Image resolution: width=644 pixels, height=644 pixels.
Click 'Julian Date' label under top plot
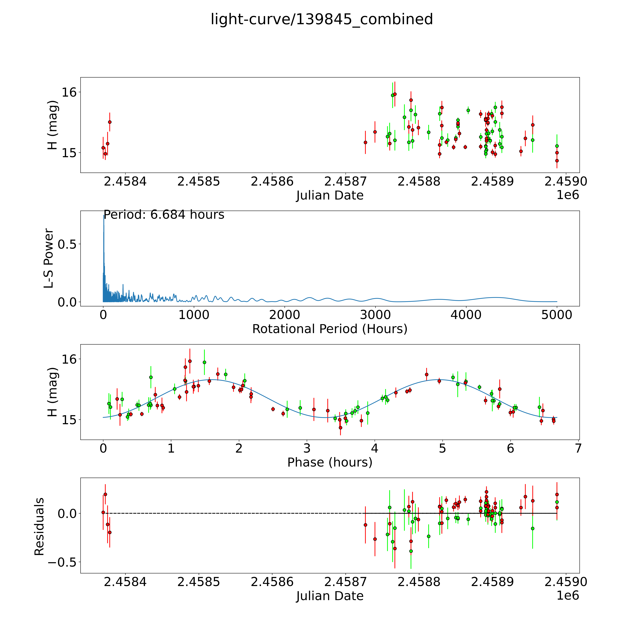(330, 195)
